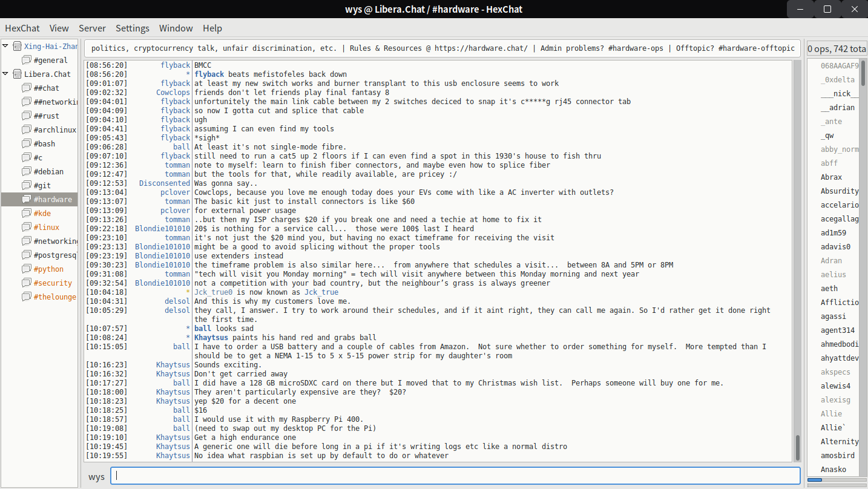Image resolution: width=868 pixels, height=489 pixels.
Task: Click the Libera.Chat network name in tree
Action: [47, 74]
